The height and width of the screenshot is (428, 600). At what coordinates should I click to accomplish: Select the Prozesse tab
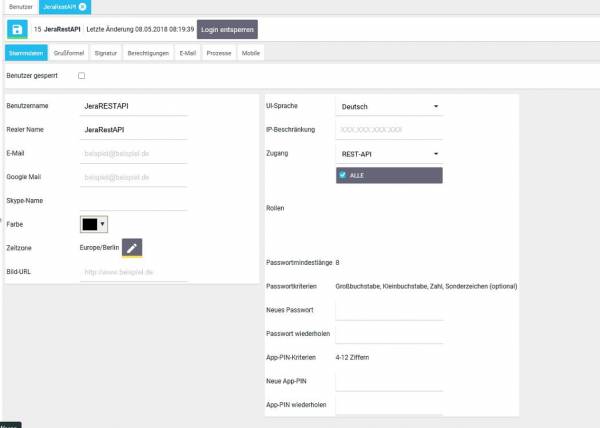point(219,53)
